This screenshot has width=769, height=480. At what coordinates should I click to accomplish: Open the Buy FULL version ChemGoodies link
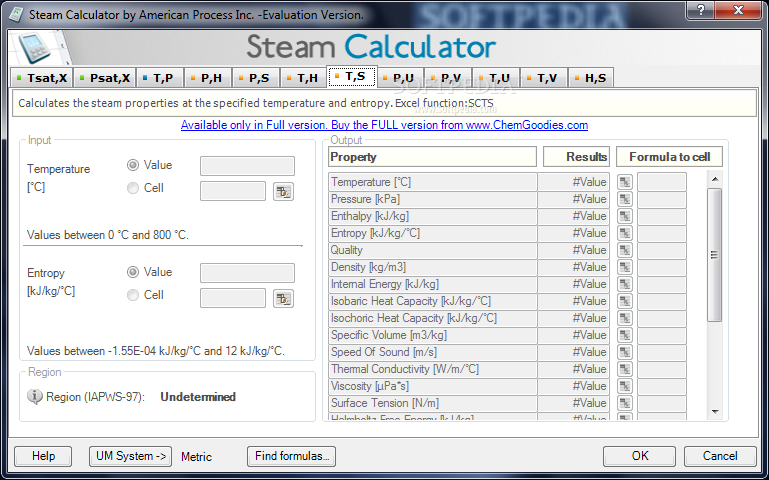(384, 125)
